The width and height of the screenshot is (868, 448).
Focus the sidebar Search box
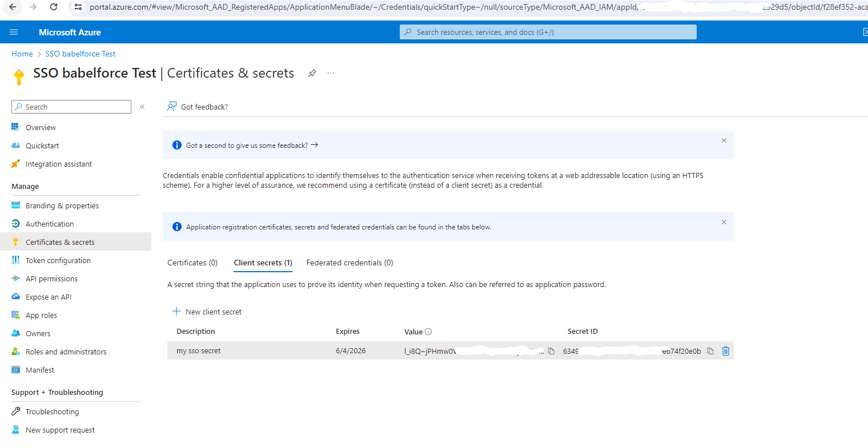(71, 107)
